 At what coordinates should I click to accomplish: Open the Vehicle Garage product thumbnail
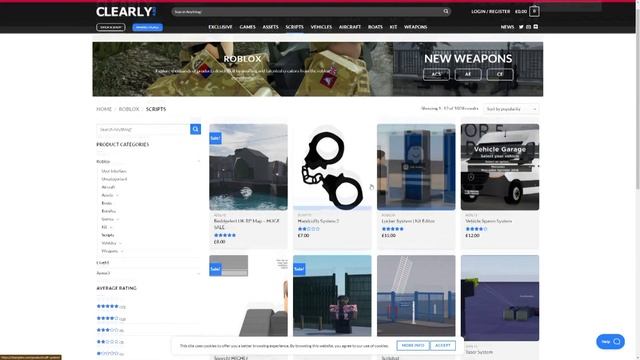500,167
